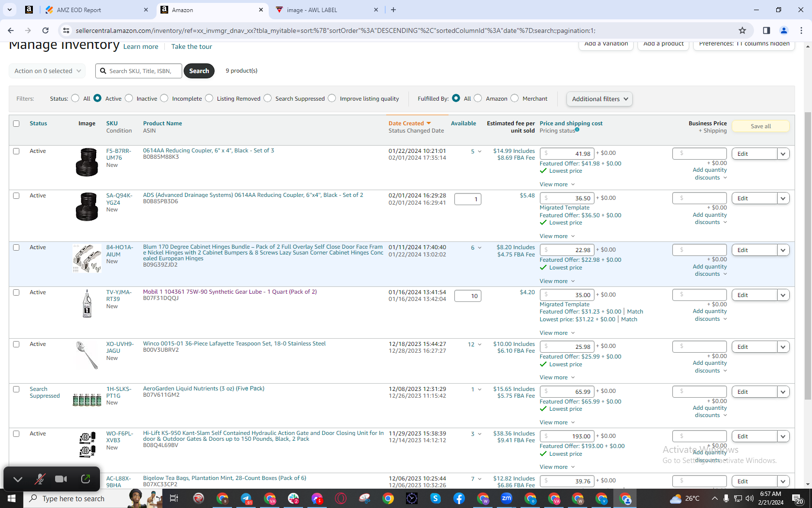Viewport: 812px width, 508px height.
Task: Click the share screen icon in meeting toolbar
Action: click(x=86, y=479)
